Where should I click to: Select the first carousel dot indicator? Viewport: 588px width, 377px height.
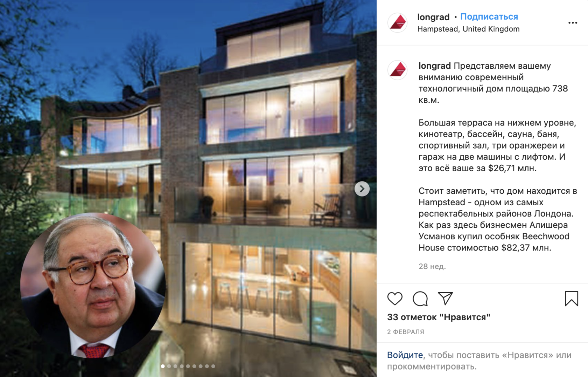pyautogui.click(x=163, y=366)
